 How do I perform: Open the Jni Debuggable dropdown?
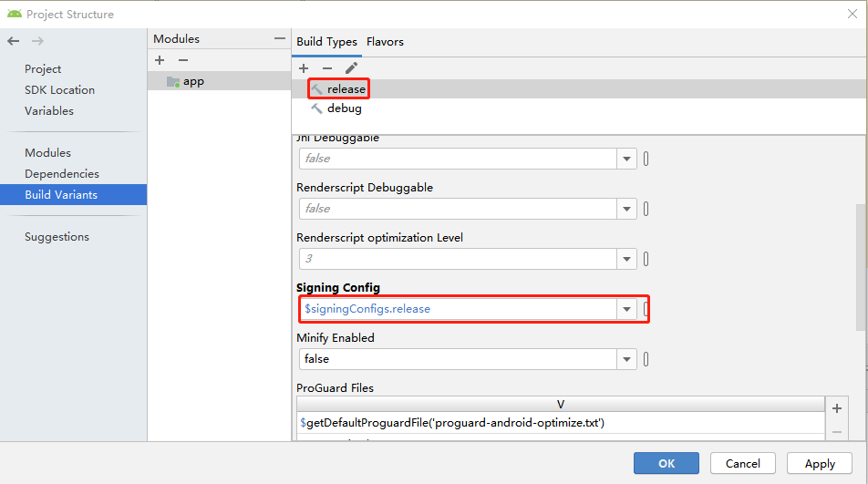[x=627, y=159]
